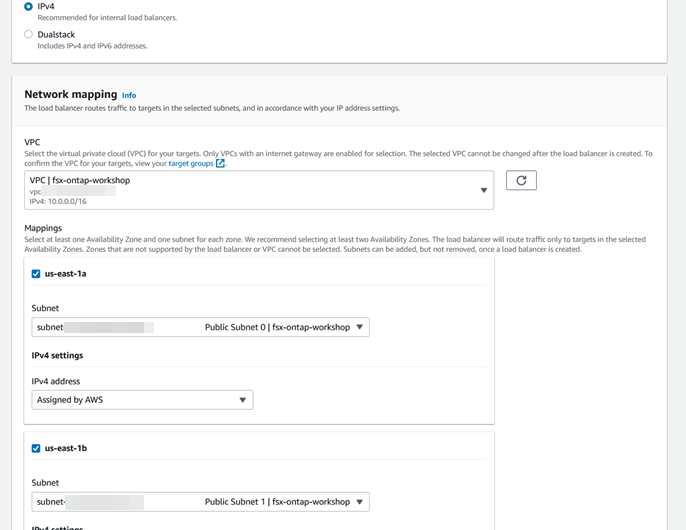The height and width of the screenshot is (530, 686).
Task: Open the IPv4 address Assigned by AWS dropdown
Action: 141,400
